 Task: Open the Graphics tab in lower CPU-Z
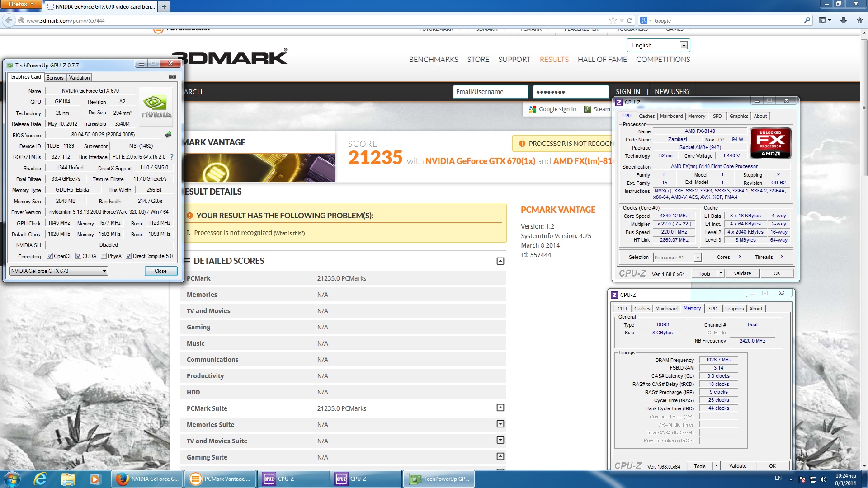(734, 309)
